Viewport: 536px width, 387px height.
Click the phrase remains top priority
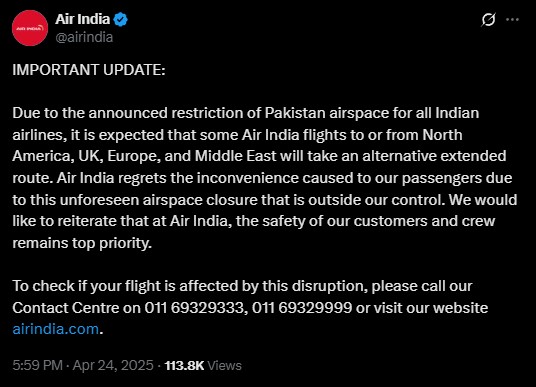click(82, 243)
